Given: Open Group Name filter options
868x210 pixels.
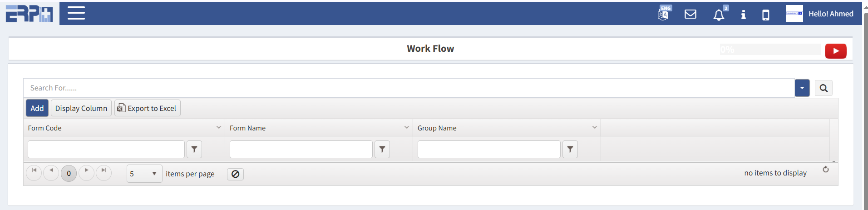Looking at the screenshot, I should 570,149.
